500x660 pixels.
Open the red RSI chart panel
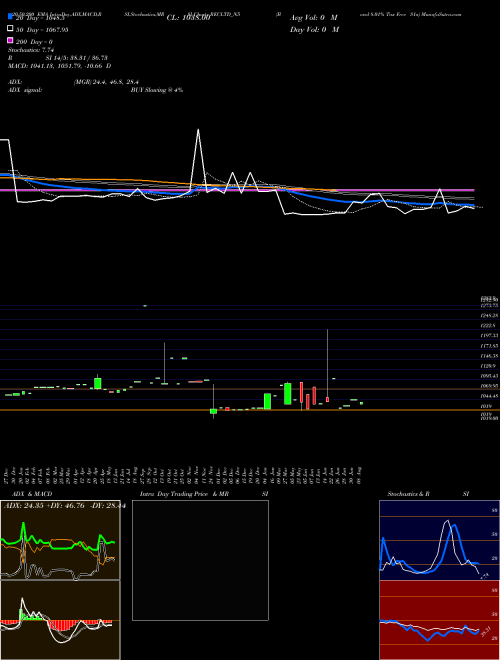coord(439,620)
